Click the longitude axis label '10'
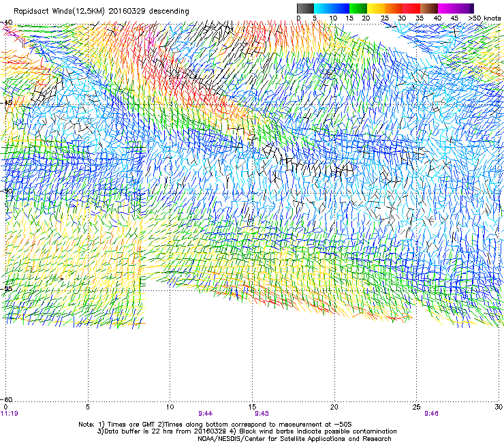504x443 pixels. coord(170,407)
